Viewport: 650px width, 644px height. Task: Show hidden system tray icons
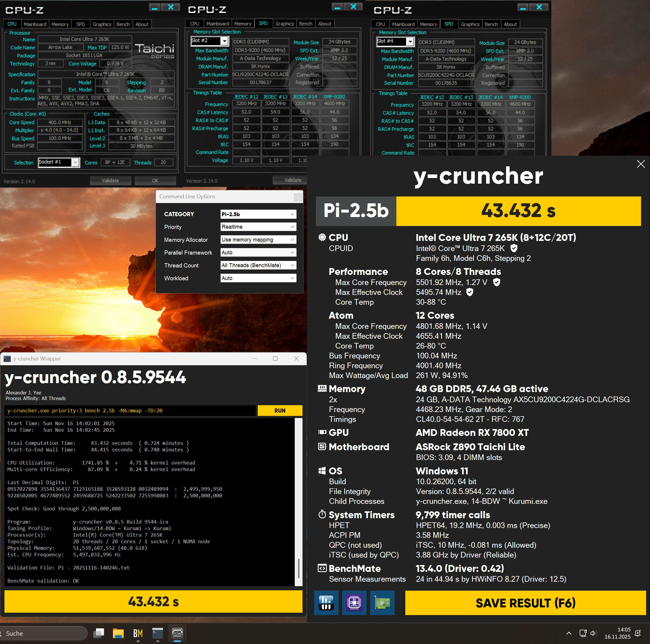pos(569,633)
